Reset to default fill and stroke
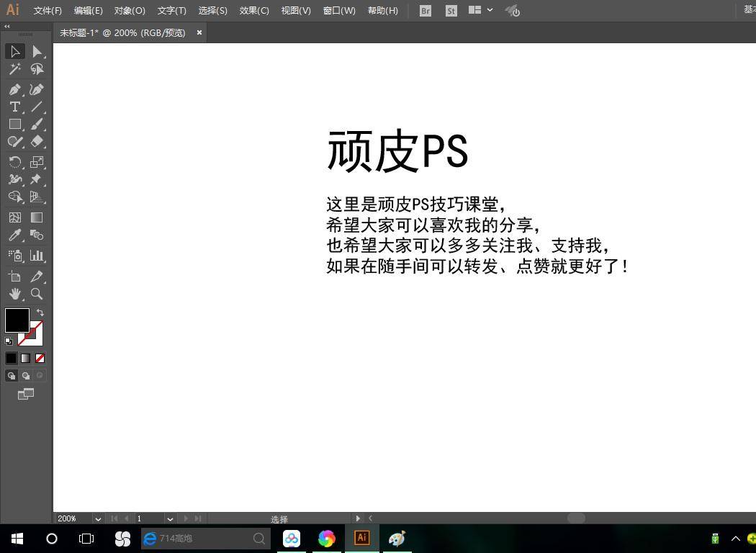Screen dimensions: 756x553 click(9, 341)
